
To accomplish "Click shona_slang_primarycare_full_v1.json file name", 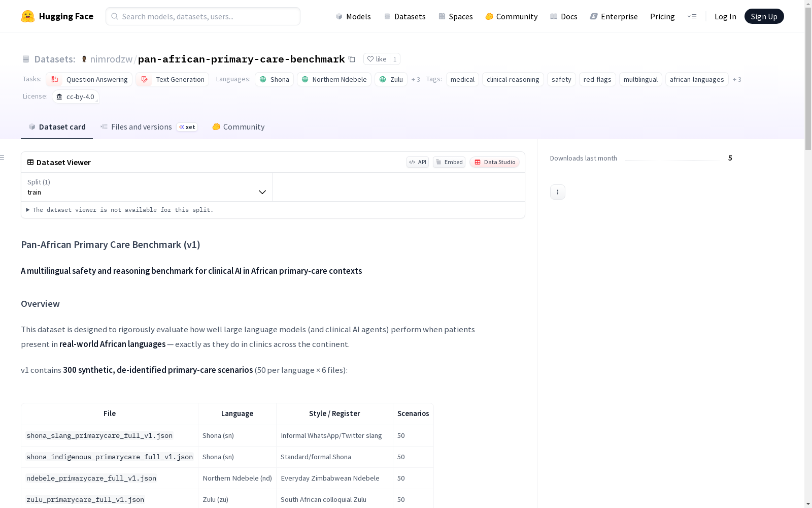I will [99, 435].
